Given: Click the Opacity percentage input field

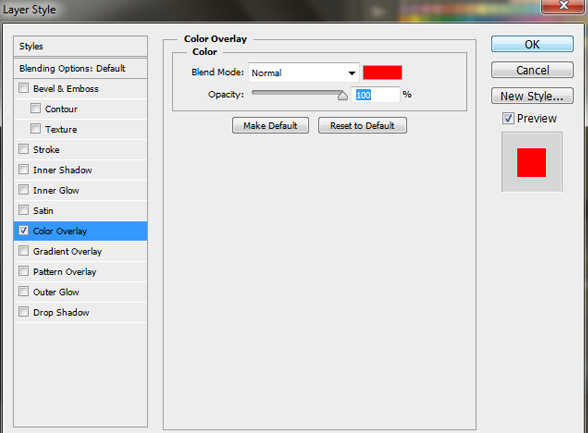Looking at the screenshot, I should pyautogui.click(x=375, y=94).
